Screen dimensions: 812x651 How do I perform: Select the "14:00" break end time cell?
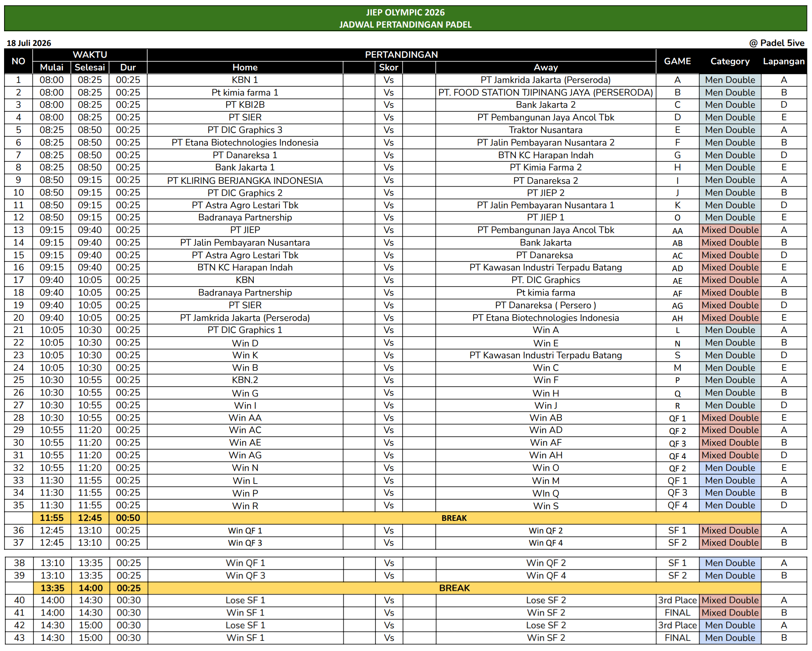(91, 588)
